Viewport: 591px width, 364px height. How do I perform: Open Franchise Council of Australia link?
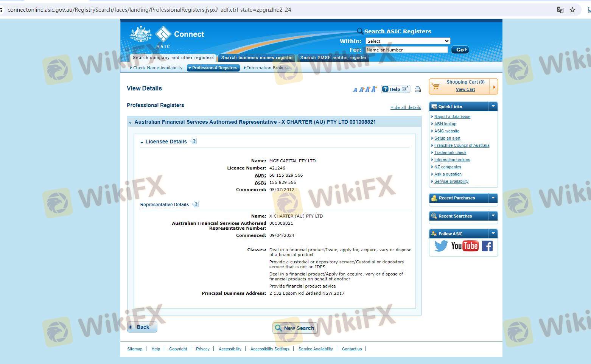coord(462,145)
